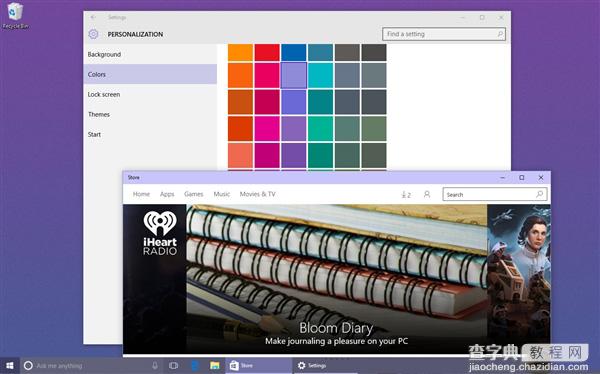The image size is (600, 374).
Task: Pick the blue swatch in the top row
Action: tap(294, 52)
